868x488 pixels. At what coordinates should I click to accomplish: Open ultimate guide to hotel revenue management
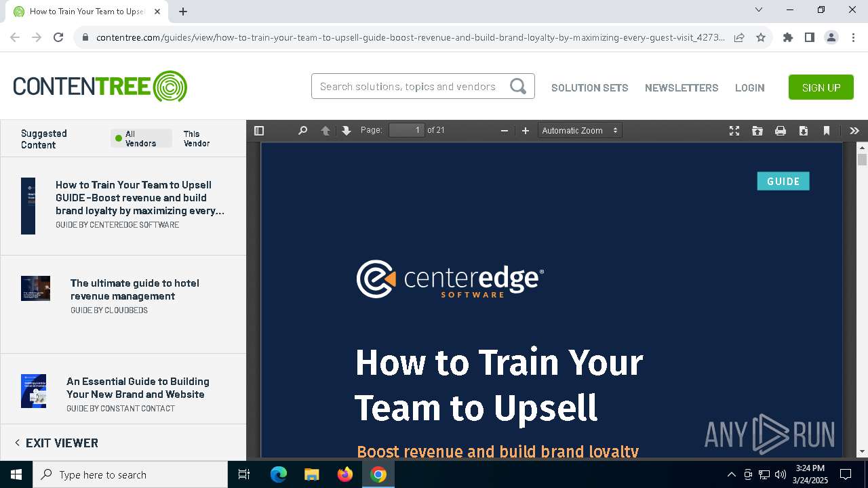(x=135, y=289)
